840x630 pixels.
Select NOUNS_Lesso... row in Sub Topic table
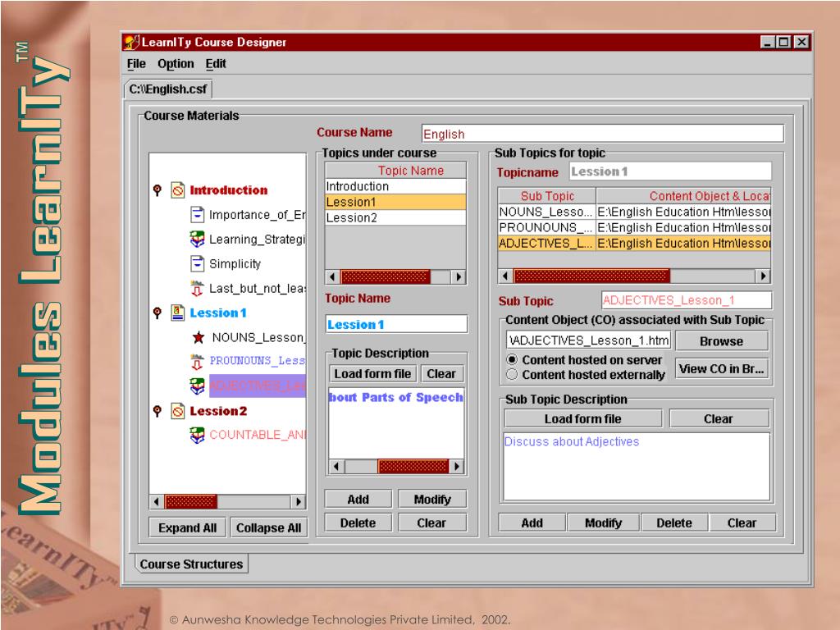coord(634,212)
